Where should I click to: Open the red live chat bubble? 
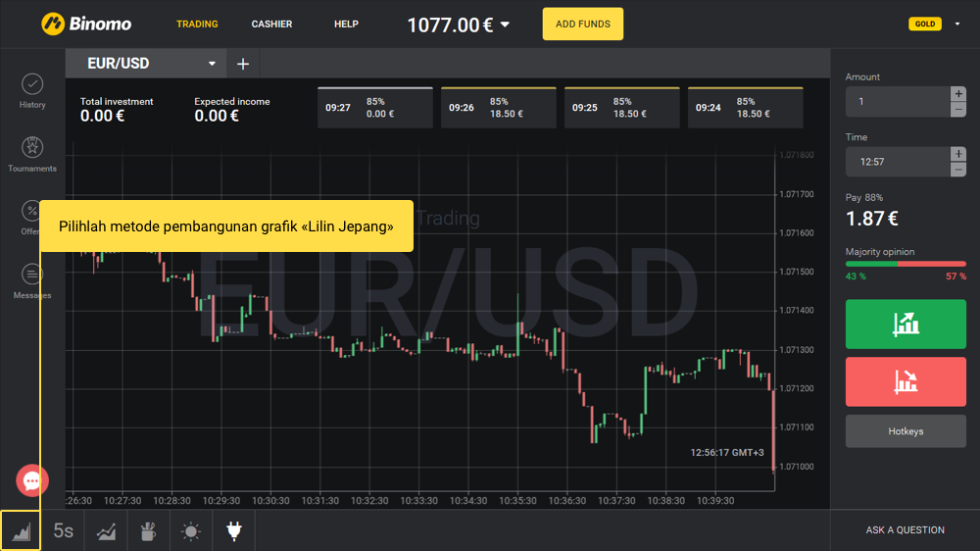32,480
